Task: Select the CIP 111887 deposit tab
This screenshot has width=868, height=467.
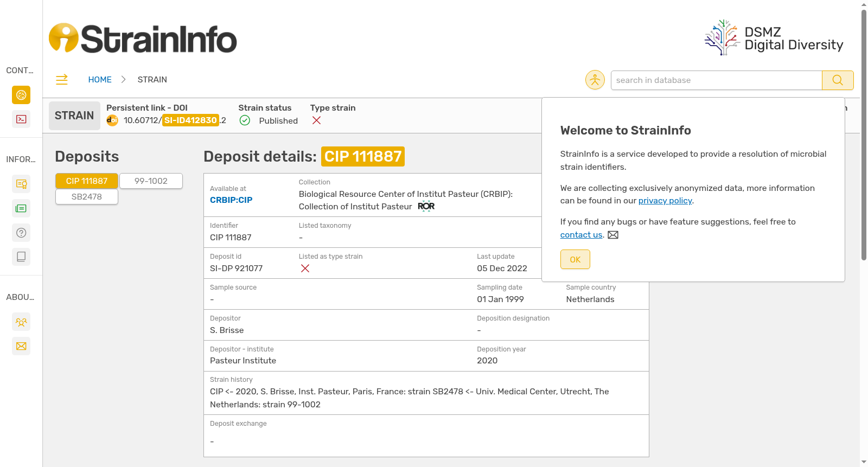Action: point(87,181)
